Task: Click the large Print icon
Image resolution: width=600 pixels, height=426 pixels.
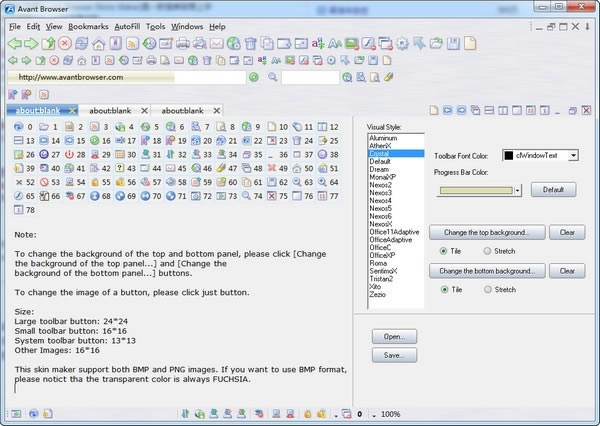Action: click(x=183, y=44)
